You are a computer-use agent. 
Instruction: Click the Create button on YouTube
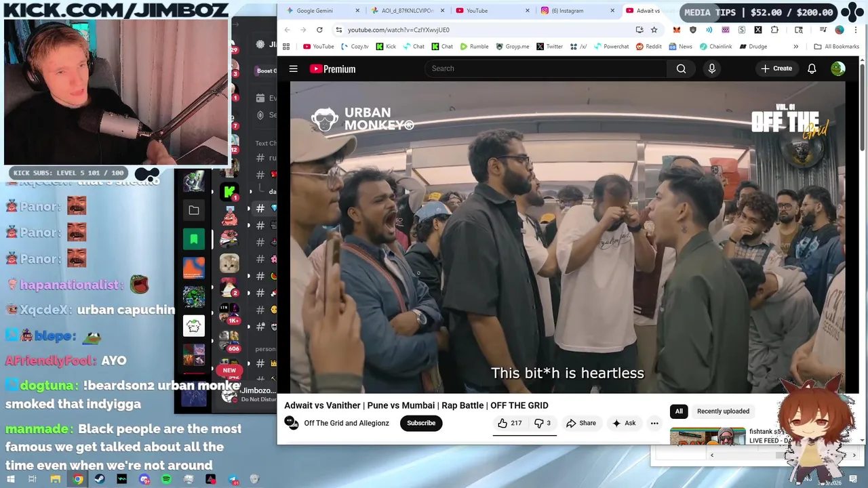tap(776, 68)
